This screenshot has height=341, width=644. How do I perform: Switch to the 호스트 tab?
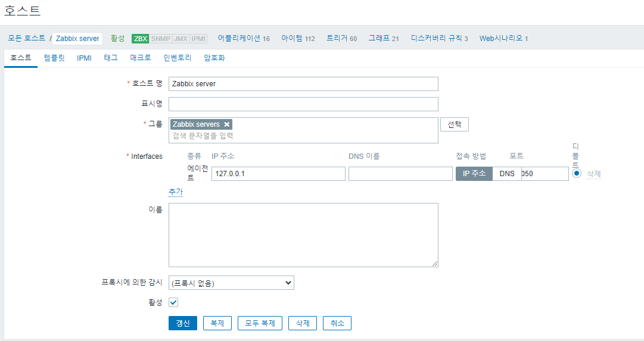tap(20, 58)
